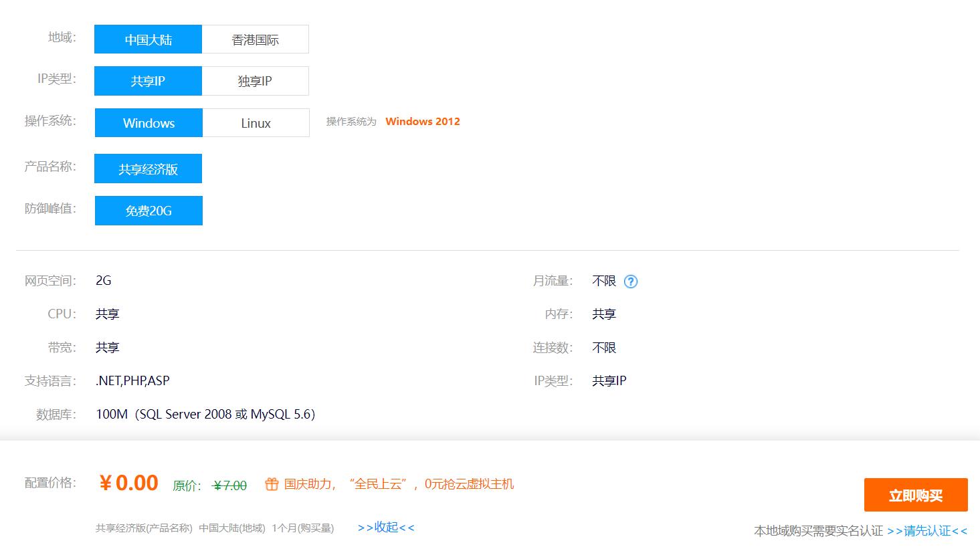The image size is (980, 551).
Task: Open the help icon beside 月流量 不限
Action: pyautogui.click(x=630, y=282)
